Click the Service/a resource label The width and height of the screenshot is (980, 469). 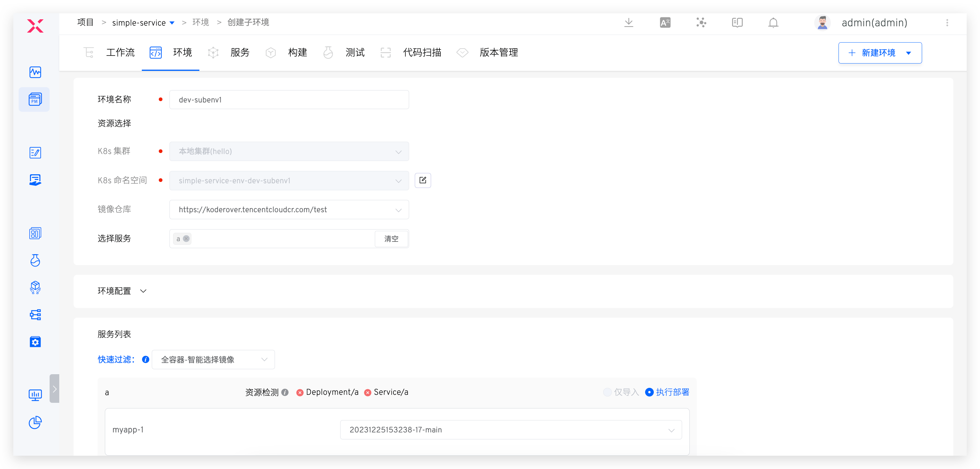point(391,392)
